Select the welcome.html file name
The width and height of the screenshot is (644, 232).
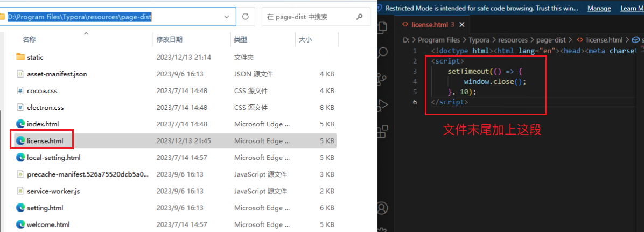48,224
